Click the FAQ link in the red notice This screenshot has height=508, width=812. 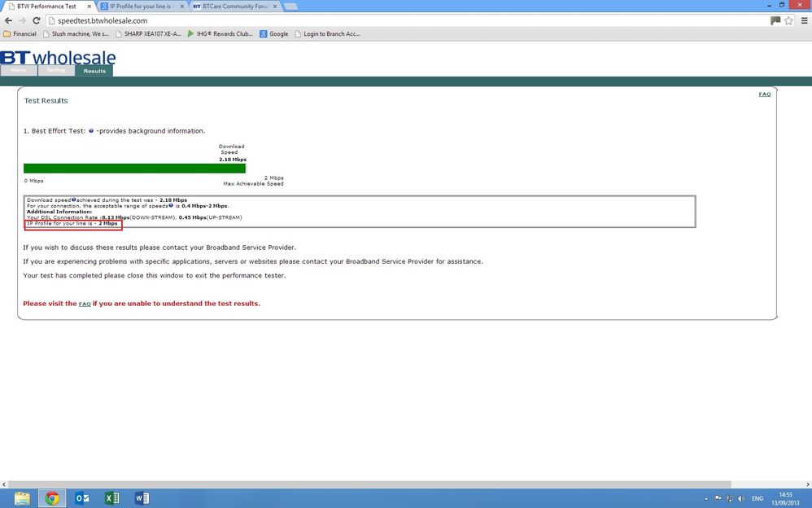(85, 304)
